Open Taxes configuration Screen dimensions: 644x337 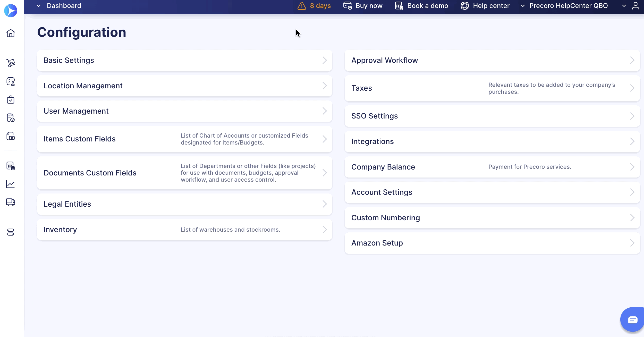[x=492, y=88]
